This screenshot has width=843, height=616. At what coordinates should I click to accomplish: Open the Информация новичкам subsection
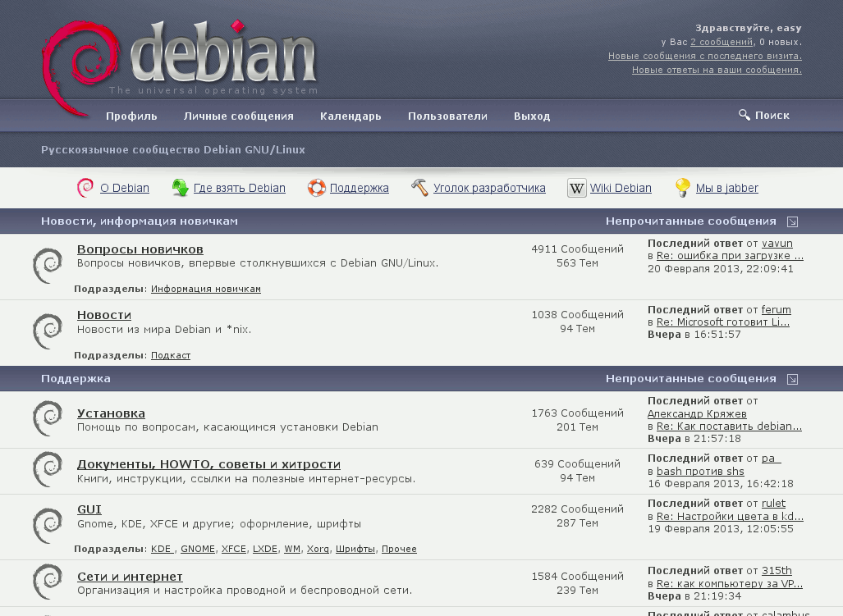pyautogui.click(x=206, y=289)
